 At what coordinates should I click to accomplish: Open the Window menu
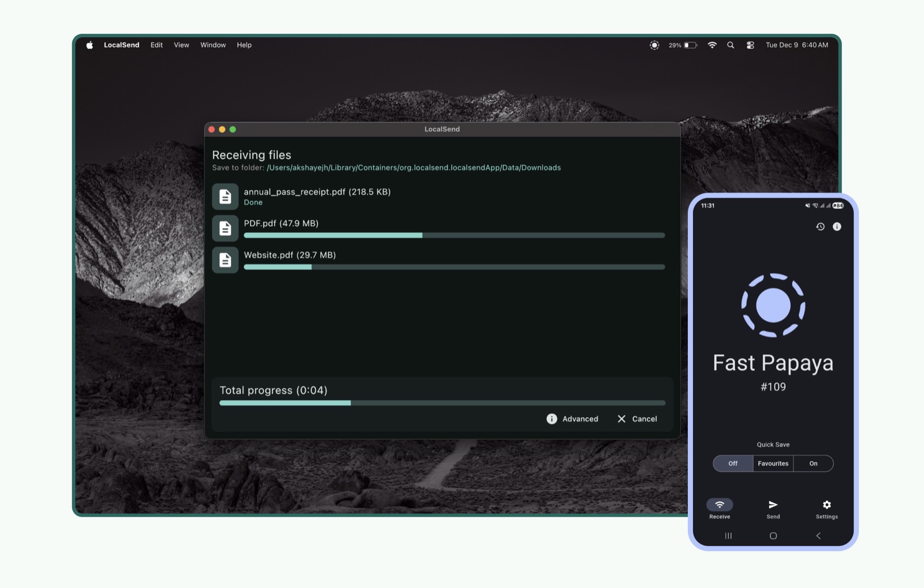tap(213, 45)
